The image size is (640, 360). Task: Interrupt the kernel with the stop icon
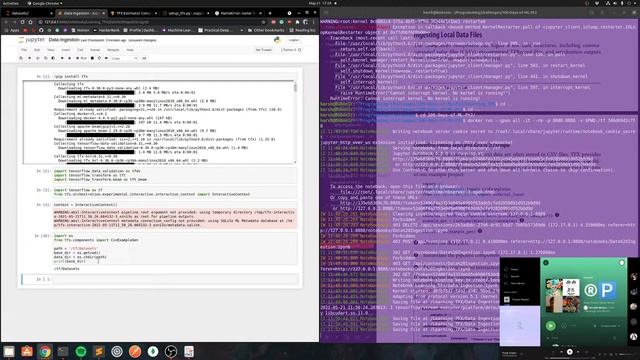click(x=92, y=58)
